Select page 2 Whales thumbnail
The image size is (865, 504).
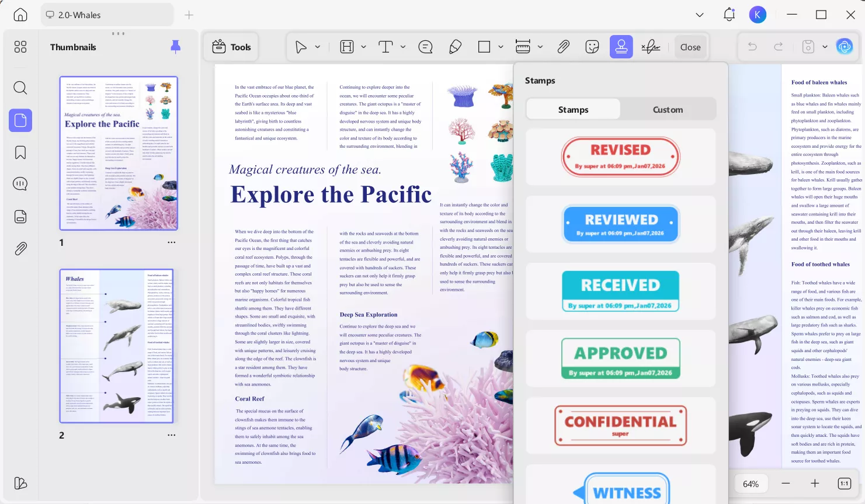[117, 346]
